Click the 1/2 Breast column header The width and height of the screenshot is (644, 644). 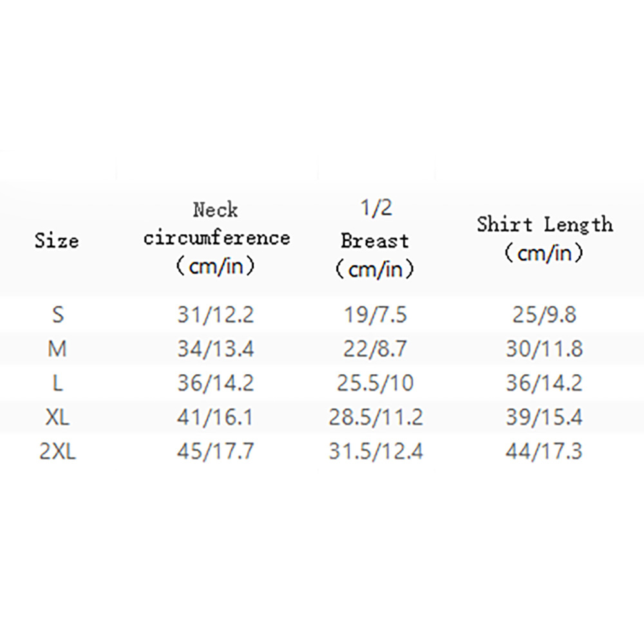click(375, 239)
